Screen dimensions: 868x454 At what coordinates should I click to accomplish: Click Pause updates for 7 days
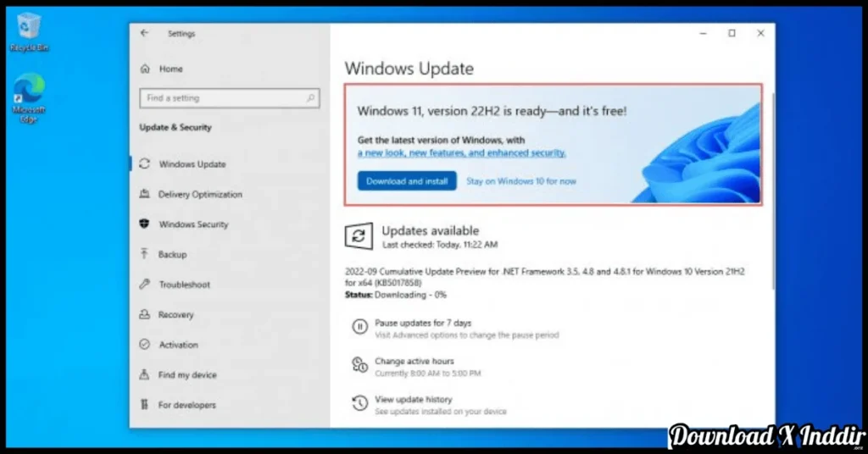[x=423, y=323]
